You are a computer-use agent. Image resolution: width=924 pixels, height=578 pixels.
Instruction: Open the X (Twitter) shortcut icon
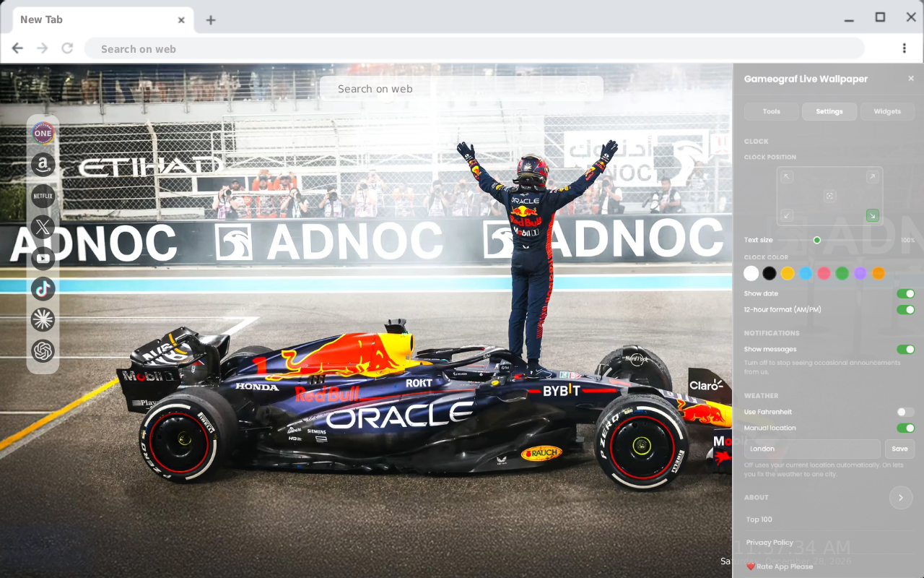click(43, 227)
